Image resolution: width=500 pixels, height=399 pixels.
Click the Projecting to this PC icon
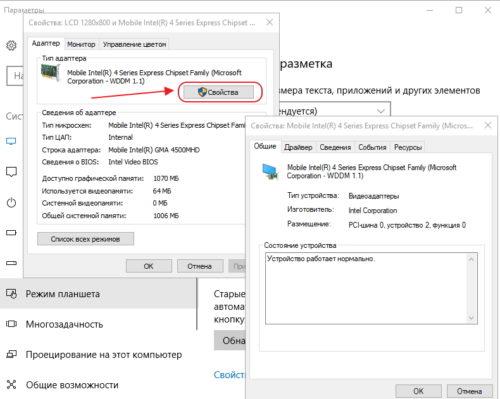(x=11, y=354)
